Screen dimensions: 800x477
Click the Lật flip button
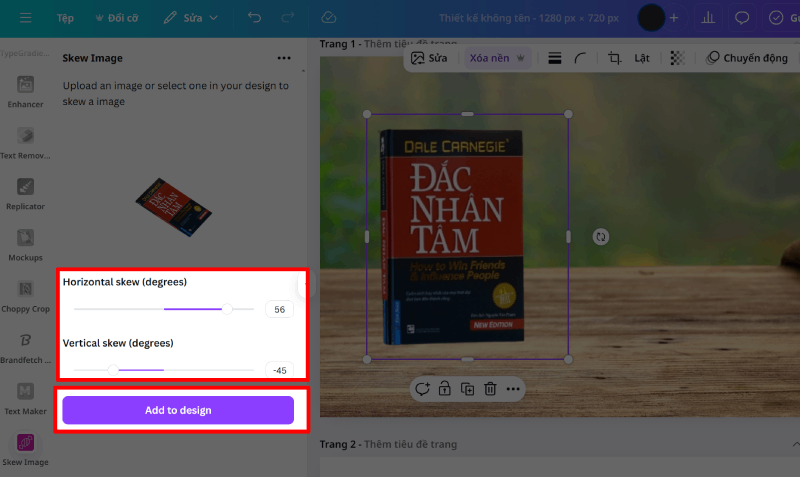click(642, 58)
